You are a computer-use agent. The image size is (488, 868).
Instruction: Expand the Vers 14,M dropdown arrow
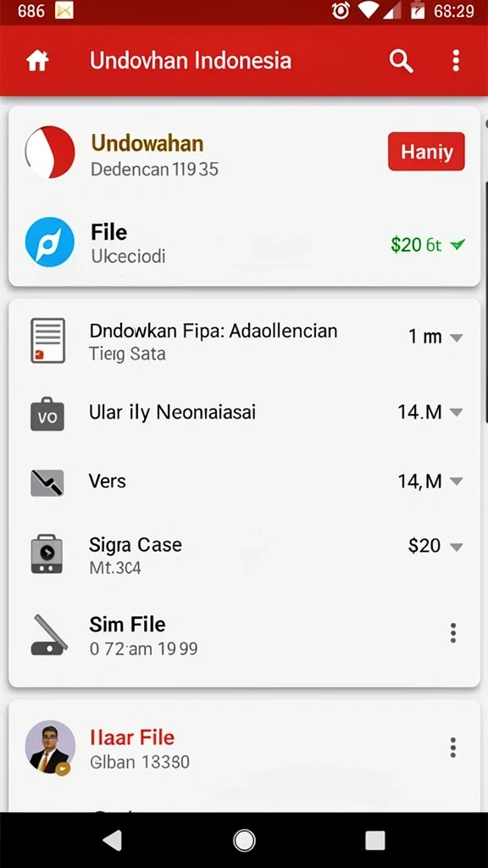point(456,481)
